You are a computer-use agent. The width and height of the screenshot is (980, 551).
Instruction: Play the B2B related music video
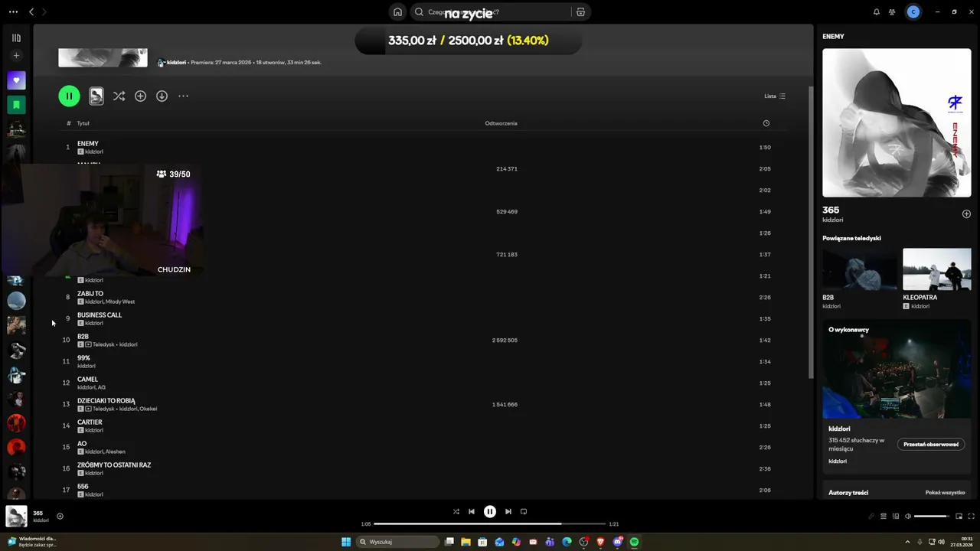pos(859,269)
